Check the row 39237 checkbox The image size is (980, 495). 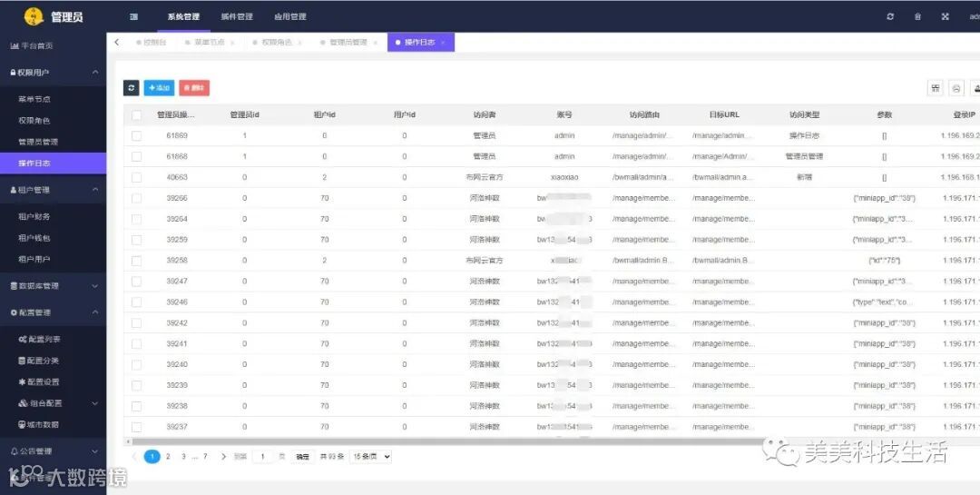click(x=136, y=427)
